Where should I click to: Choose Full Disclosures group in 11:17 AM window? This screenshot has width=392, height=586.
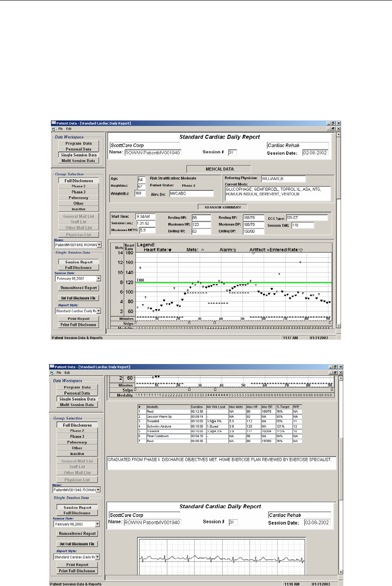[78, 181]
